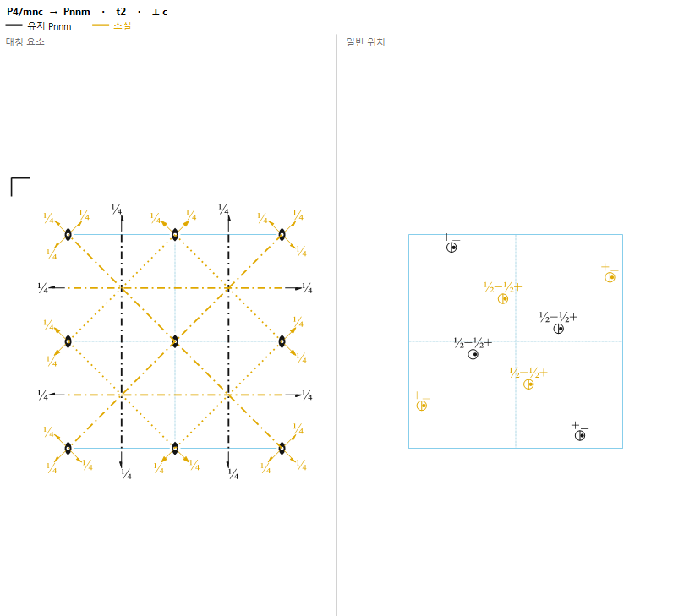
Task: Select the '대칭 요소' panel heading
Action: [25, 41]
